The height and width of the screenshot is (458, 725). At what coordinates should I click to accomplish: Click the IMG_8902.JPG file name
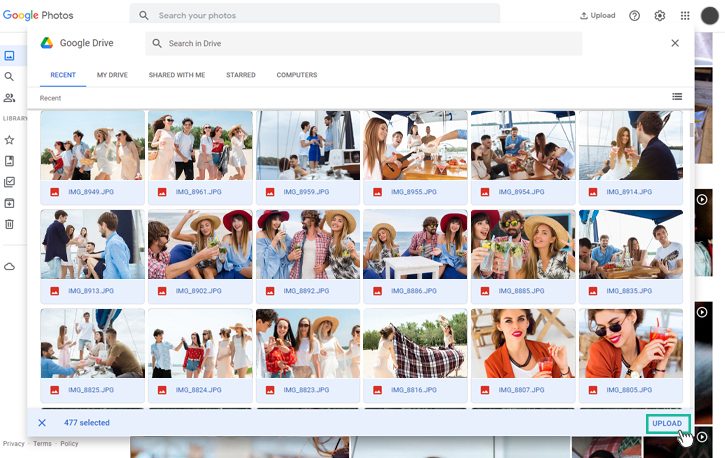pos(198,291)
